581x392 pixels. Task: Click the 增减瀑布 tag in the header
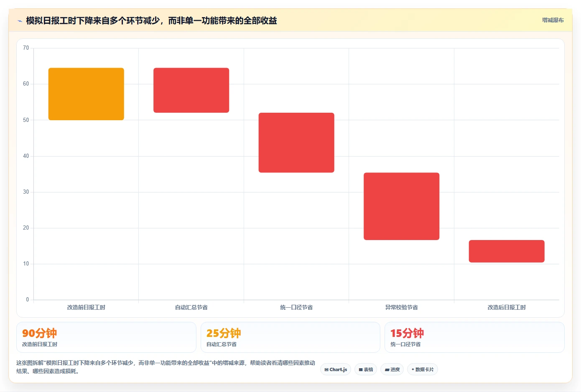tap(553, 20)
